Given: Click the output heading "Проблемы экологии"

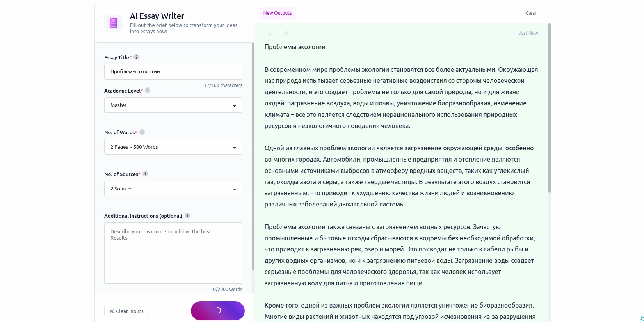Looking at the screenshot, I should pos(295,47).
